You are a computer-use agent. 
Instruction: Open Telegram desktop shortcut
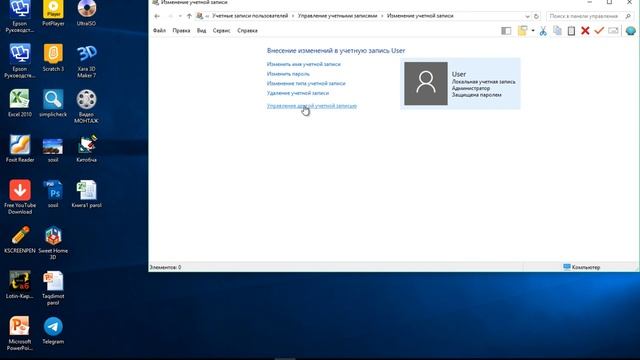[53, 330]
